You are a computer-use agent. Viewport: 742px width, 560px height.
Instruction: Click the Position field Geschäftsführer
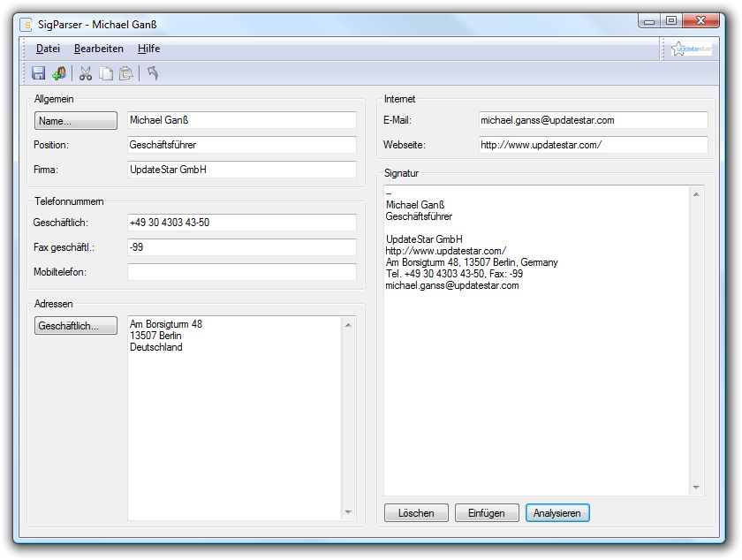242,145
